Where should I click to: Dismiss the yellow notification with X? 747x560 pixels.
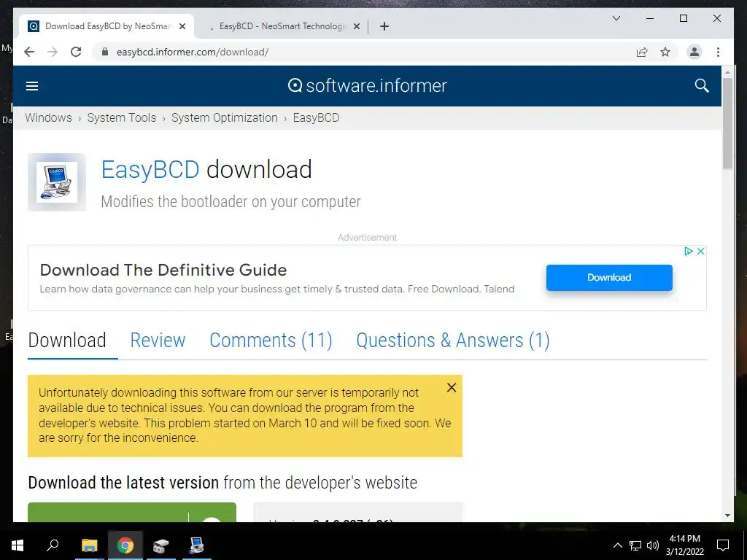click(x=452, y=388)
